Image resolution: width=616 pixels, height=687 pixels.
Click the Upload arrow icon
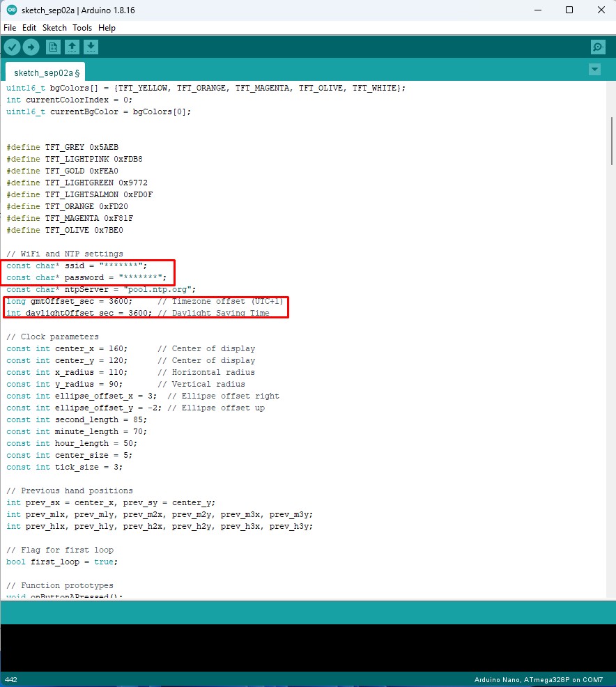[x=31, y=47]
